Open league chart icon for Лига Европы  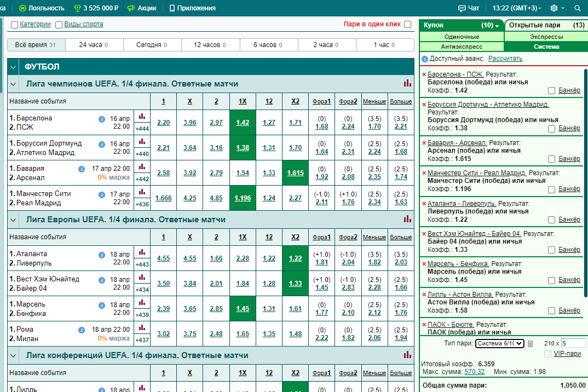tap(407, 219)
